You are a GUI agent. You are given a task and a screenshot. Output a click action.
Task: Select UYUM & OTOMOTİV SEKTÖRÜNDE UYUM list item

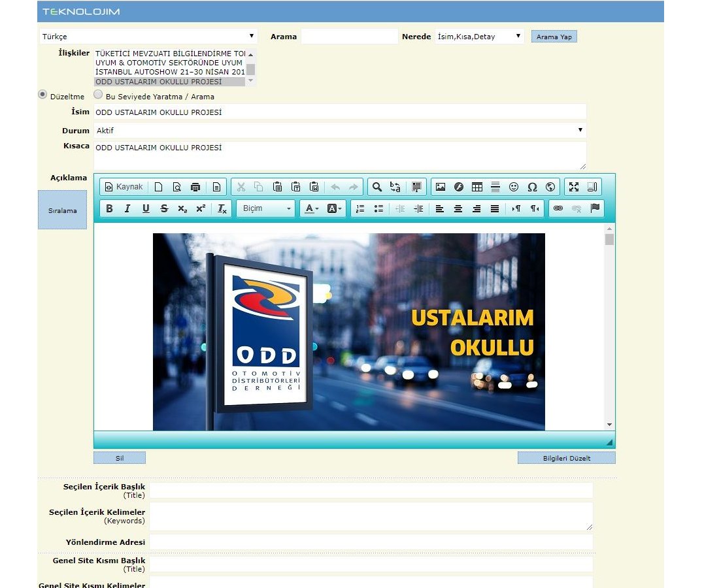coord(170,63)
